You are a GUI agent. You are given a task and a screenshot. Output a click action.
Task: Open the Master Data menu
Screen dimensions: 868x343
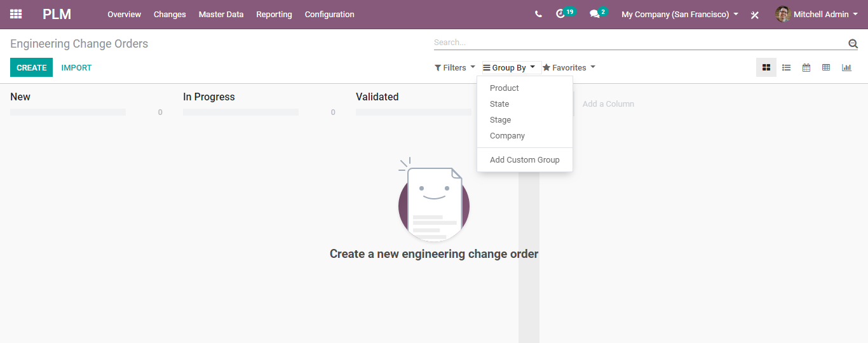(x=221, y=14)
